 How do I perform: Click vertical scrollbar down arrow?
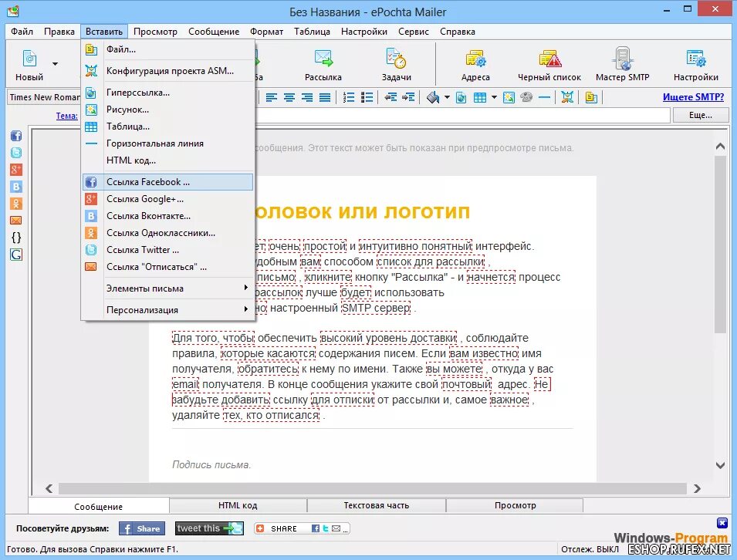tap(720, 465)
